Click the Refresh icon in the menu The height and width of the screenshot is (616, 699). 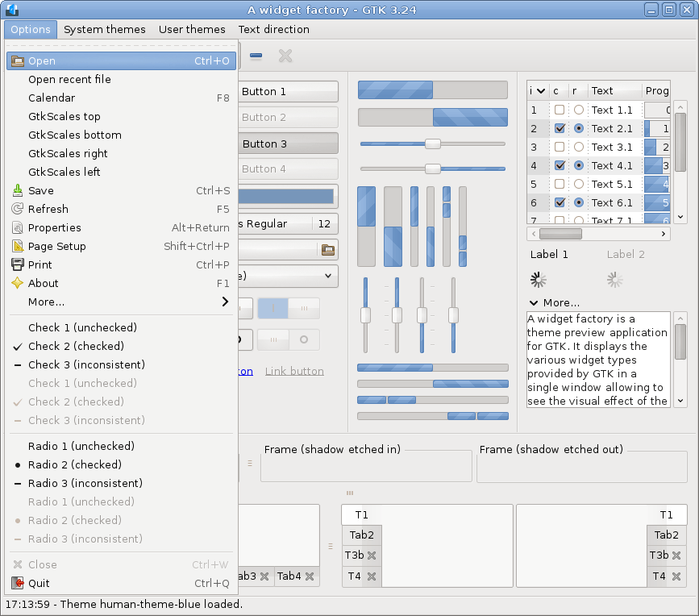[18, 209]
